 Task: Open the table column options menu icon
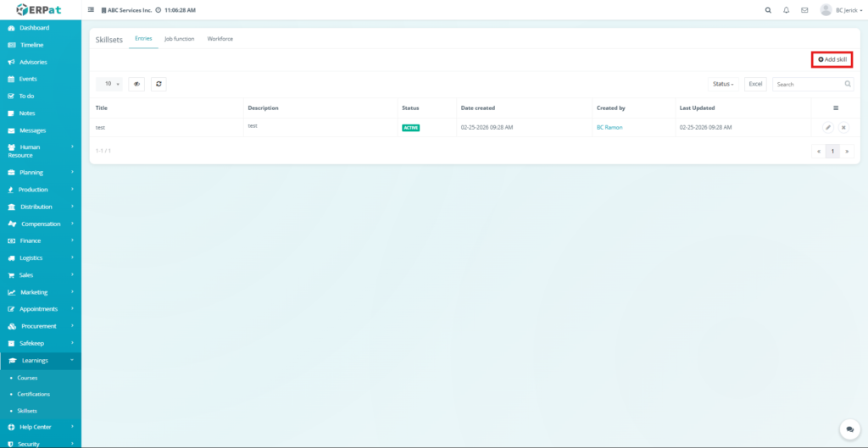coord(835,108)
